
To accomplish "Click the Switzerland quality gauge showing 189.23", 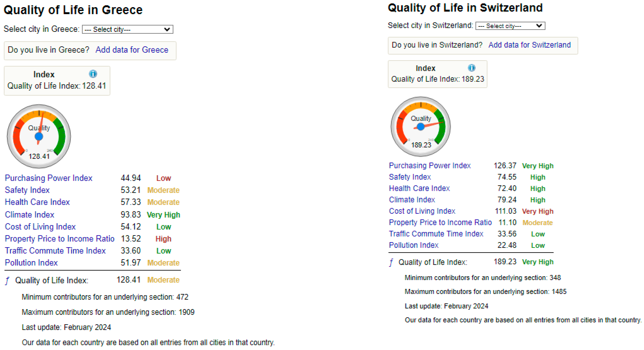I will tap(421, 127).
